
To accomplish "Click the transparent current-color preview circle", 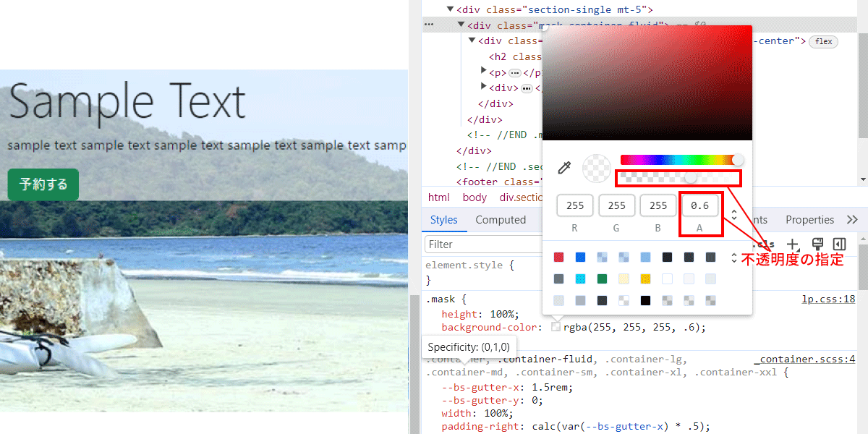I will pos(597,168).
